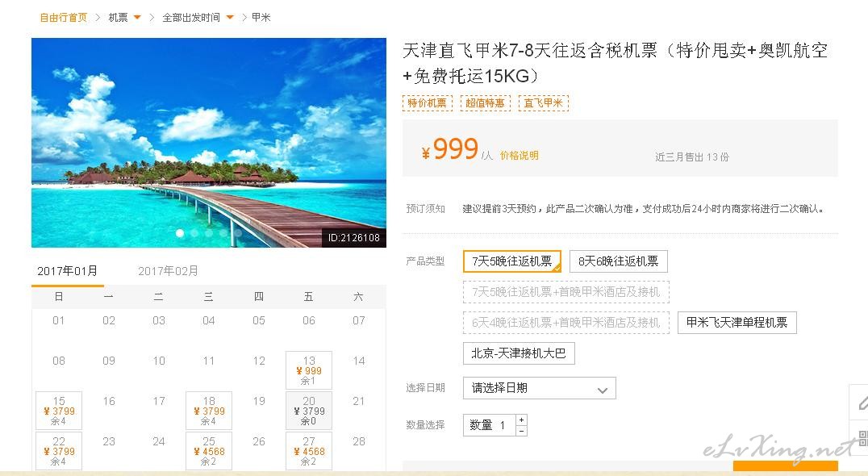The height and width of the screenshot is (476, 868).
Task: Click the 甲米 breadcrumb text
Action: pyautogui.click(x=261, y=18)
